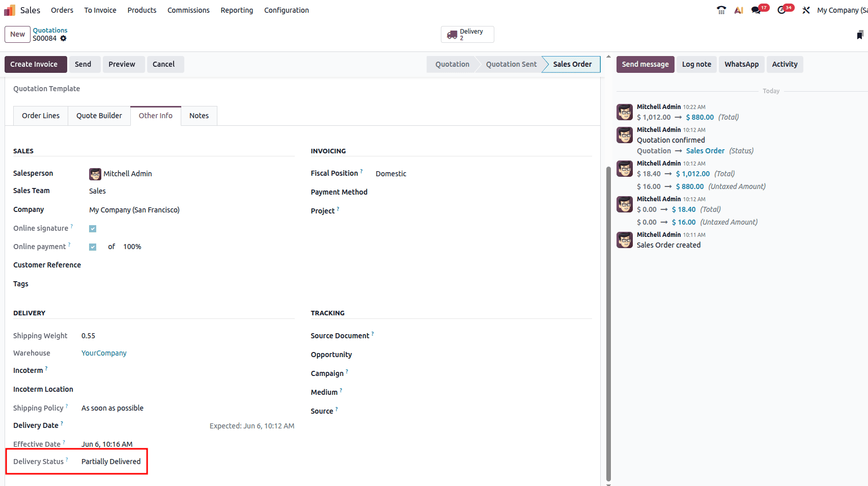Open the activities clock icon
Viewport: 868px width, 486px height.
click(x=781, y=10)
